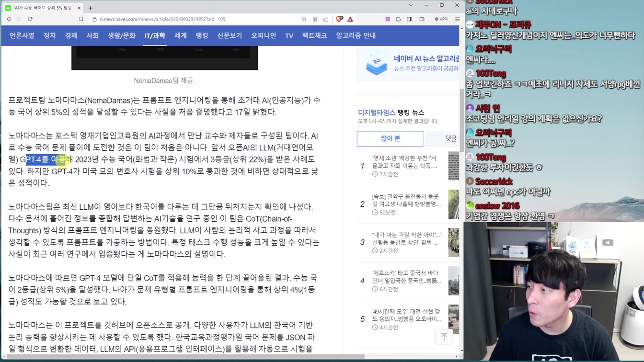Open the 사회 news section
The image size is (644, 362).
92,35
